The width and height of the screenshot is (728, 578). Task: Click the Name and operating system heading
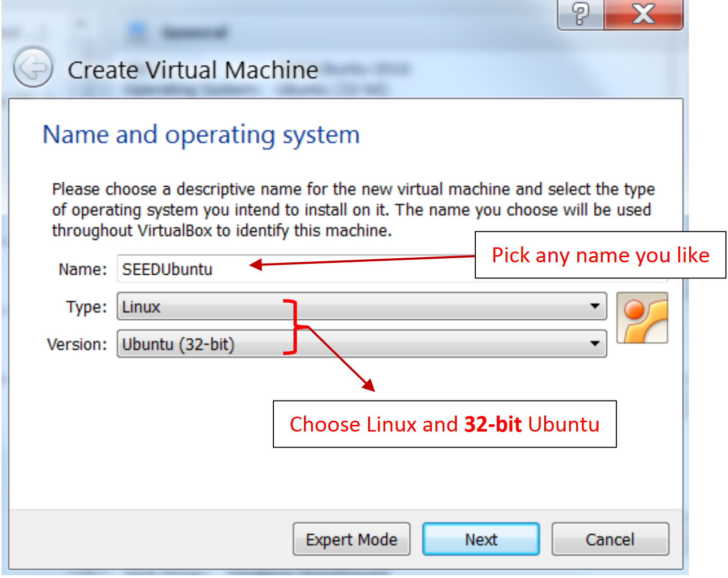tap(201, 136)
